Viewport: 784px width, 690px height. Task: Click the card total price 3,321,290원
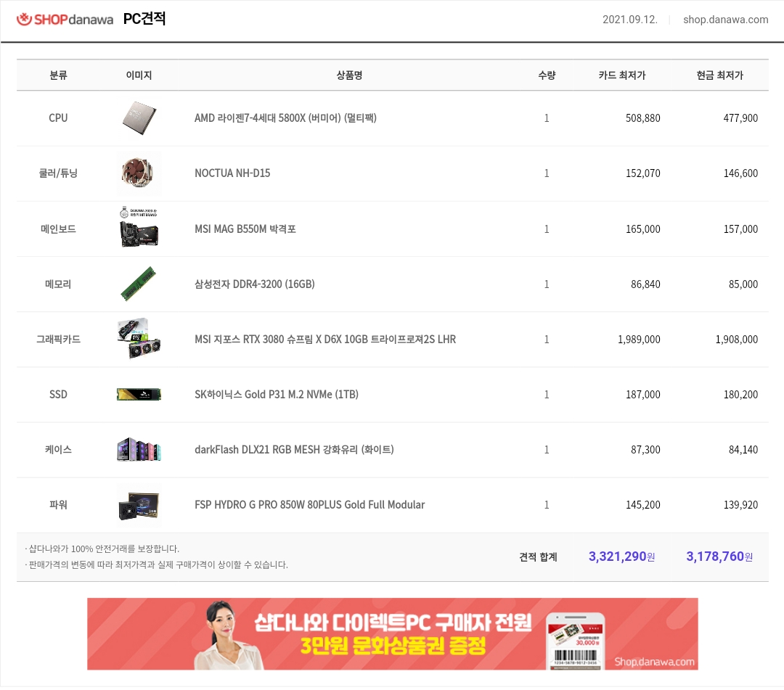click(x=621, y=556)
